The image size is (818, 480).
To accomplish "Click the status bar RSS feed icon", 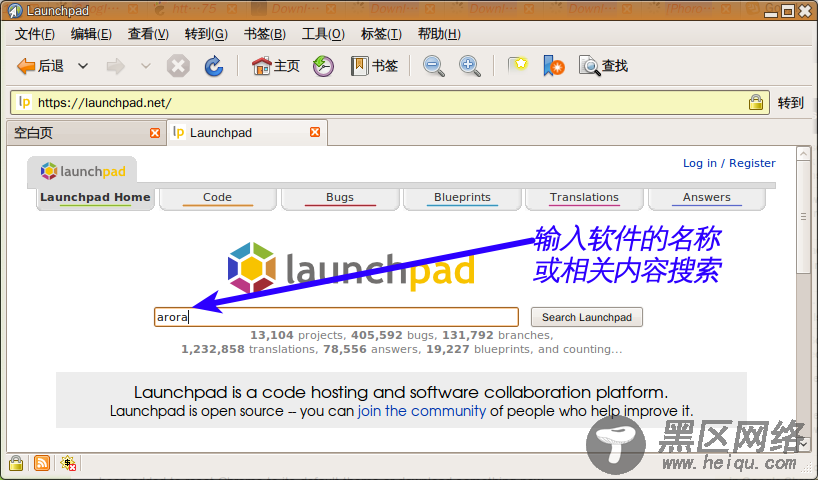I will (x=42, y=463).
